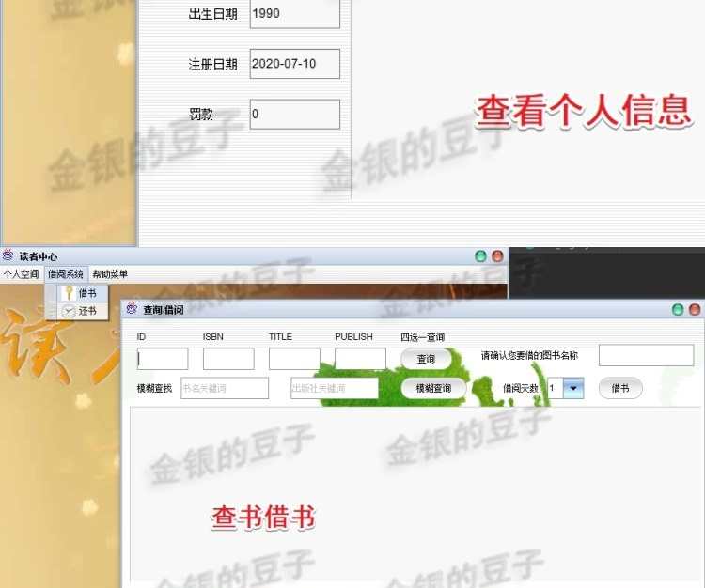The height and width of the screenshot is (588, 705).
Task: Click the 注册日期 label
Action: 212,64
